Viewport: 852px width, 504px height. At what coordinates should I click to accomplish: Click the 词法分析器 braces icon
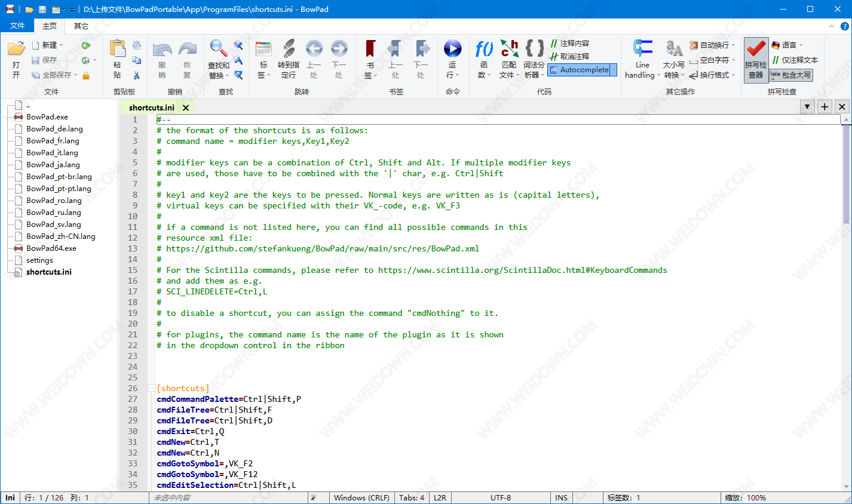tap(534, 47)
